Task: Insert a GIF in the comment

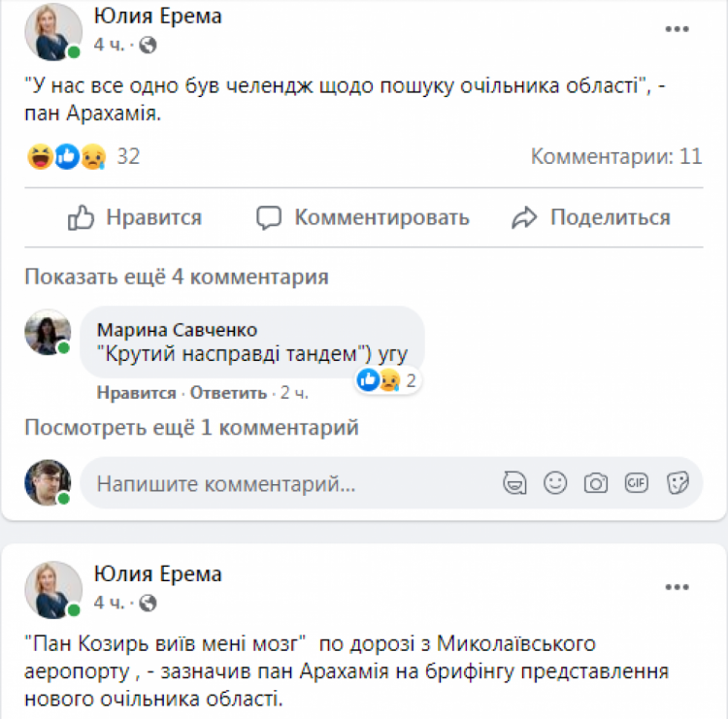Action: click(637, 482)
